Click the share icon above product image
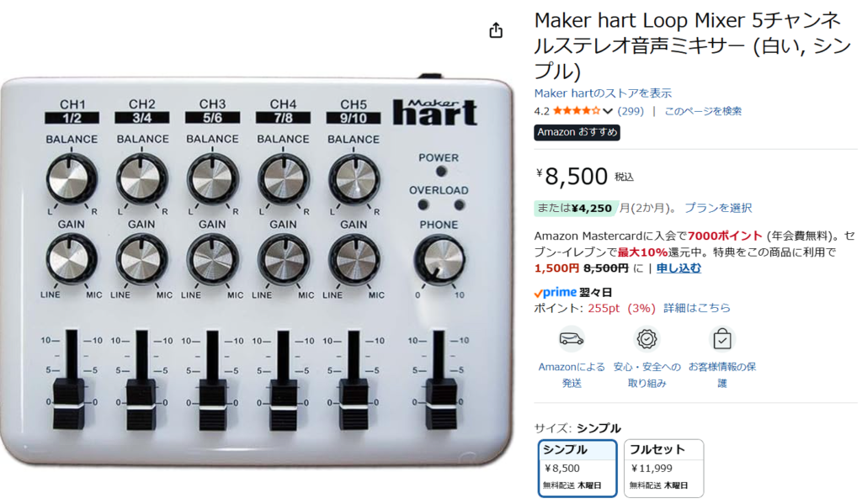This screenshot has height=504, width=862. tap(496, 30)
